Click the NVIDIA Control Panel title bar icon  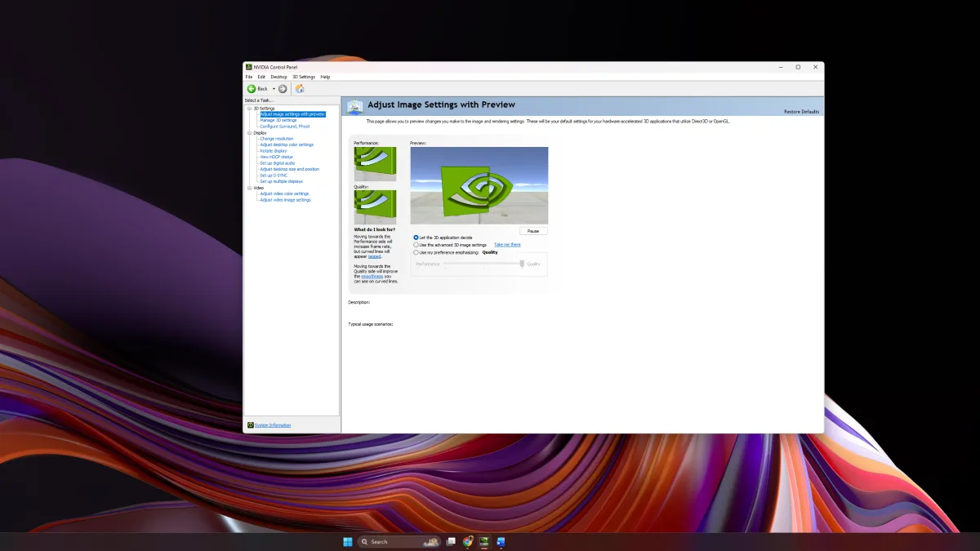pyautogui.click(x=248, y=67)
